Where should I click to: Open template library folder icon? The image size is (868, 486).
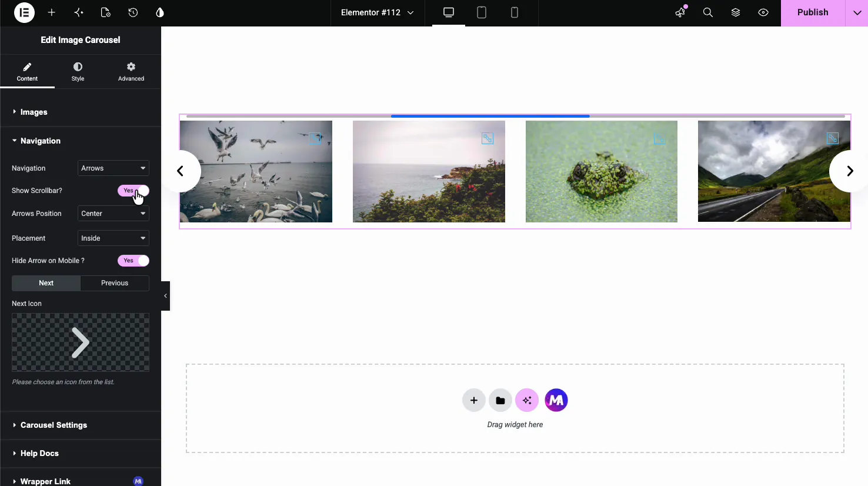click(x=500, y=401)
